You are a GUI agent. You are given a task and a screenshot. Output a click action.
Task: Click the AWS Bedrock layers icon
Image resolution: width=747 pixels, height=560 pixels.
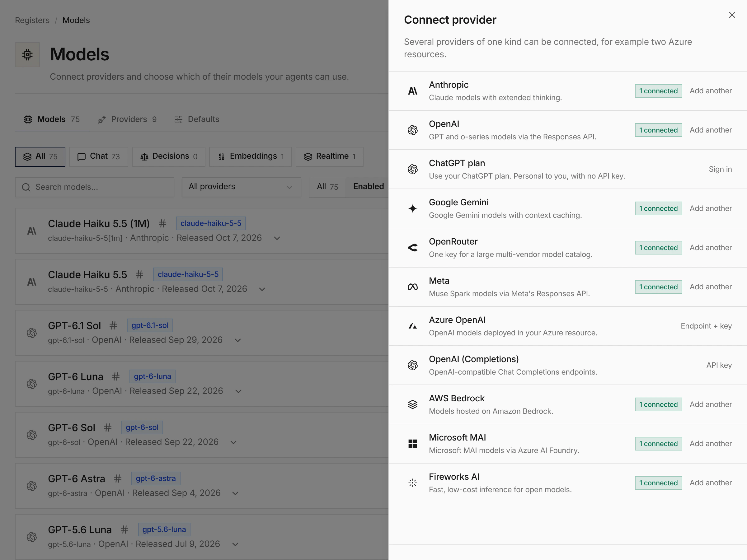coord(412,404)
